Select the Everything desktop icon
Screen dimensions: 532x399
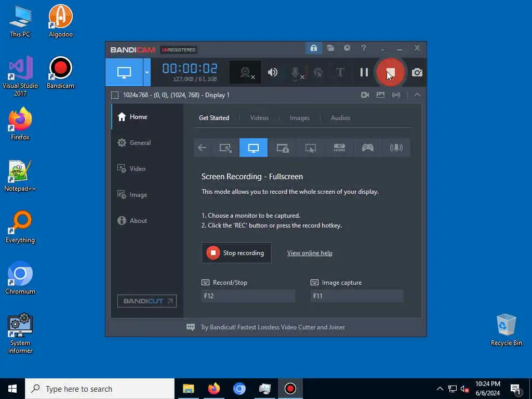(x=20, y=227)
